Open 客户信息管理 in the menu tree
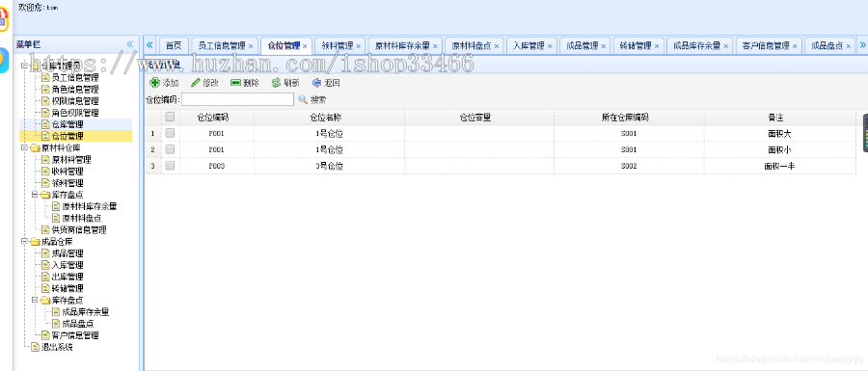 tap(74, 335)
